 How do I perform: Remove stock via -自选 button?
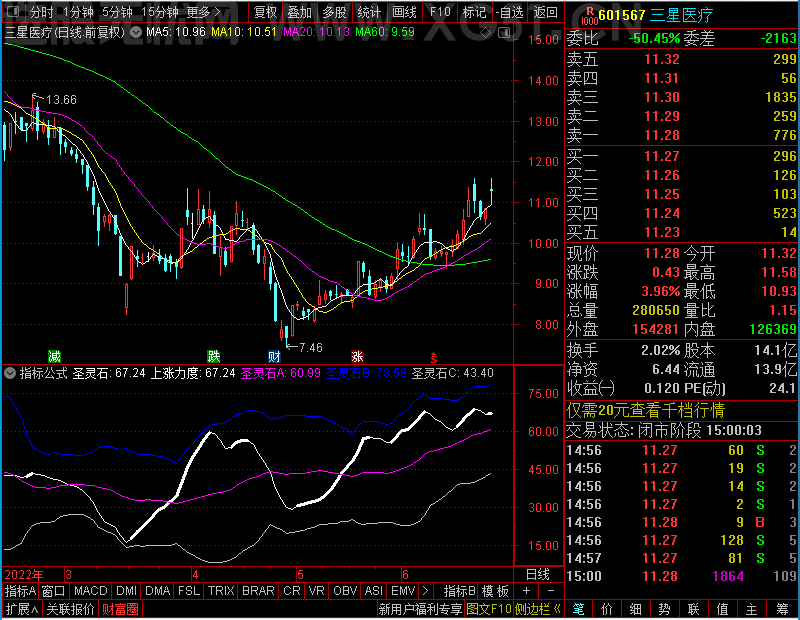(x=510, y=12)
